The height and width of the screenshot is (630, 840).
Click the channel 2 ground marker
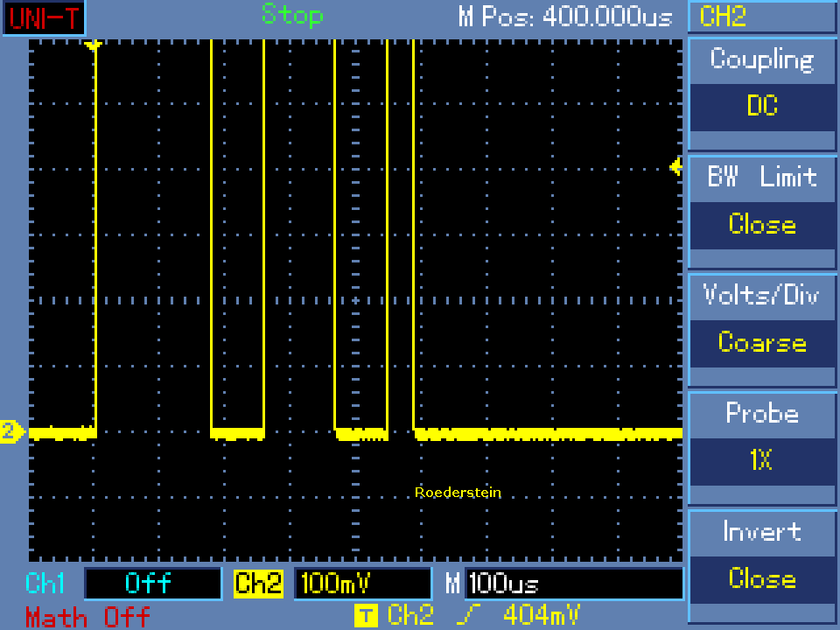[11, 431]
